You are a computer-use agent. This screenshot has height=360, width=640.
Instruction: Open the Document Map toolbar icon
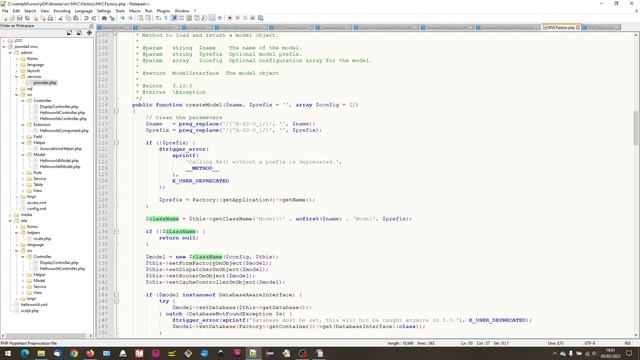pos(189,18)
